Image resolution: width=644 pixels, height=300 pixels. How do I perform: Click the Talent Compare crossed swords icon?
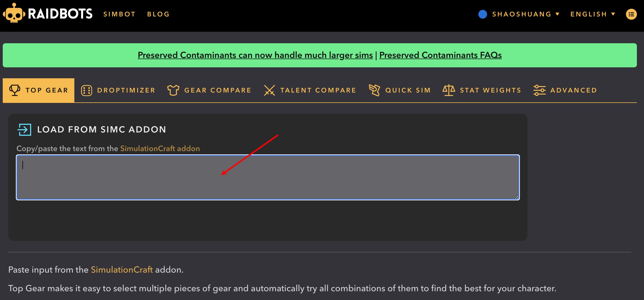tap(269, 90)
